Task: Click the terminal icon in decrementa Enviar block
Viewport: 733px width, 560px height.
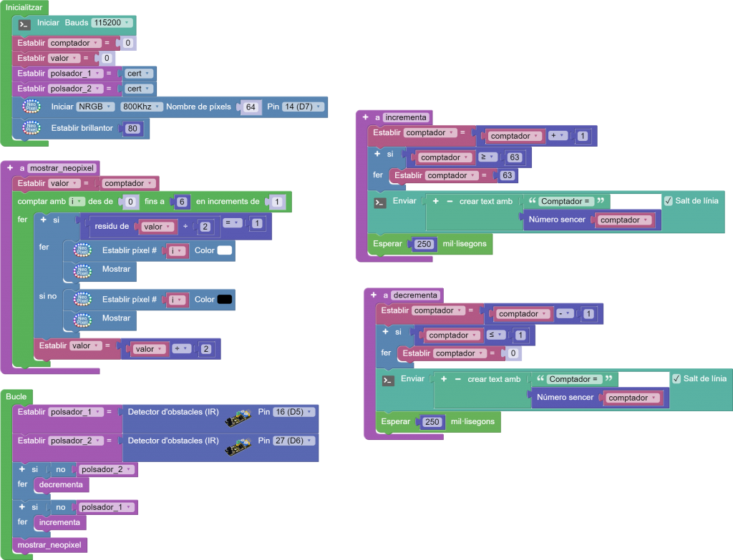Action: (388, 380)
